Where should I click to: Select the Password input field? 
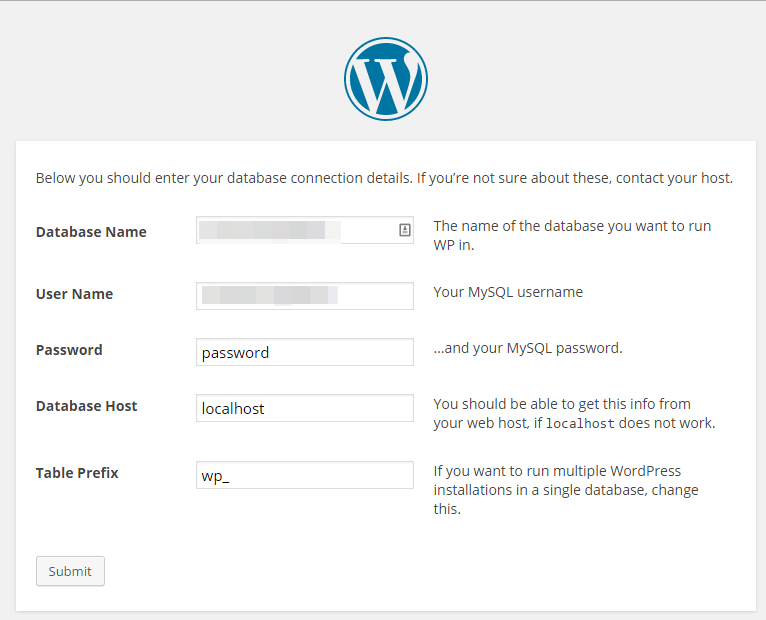point(305,352)
